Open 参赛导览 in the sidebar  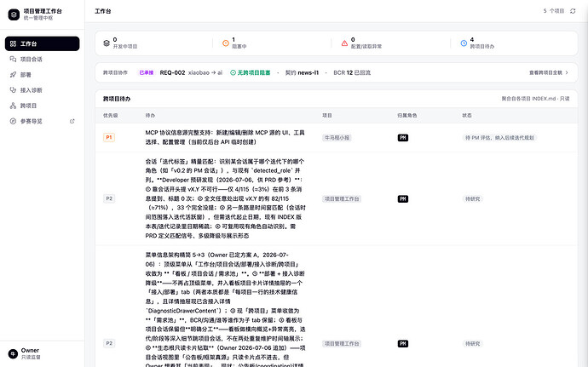[42, 121]
